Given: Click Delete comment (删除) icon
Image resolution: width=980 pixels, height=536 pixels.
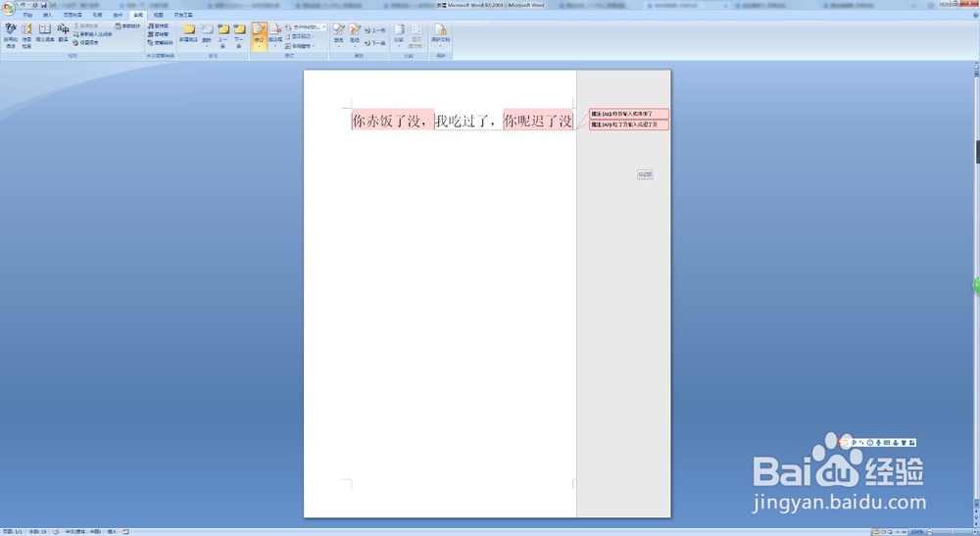Looking at the screenshot, I should point(207,30).
